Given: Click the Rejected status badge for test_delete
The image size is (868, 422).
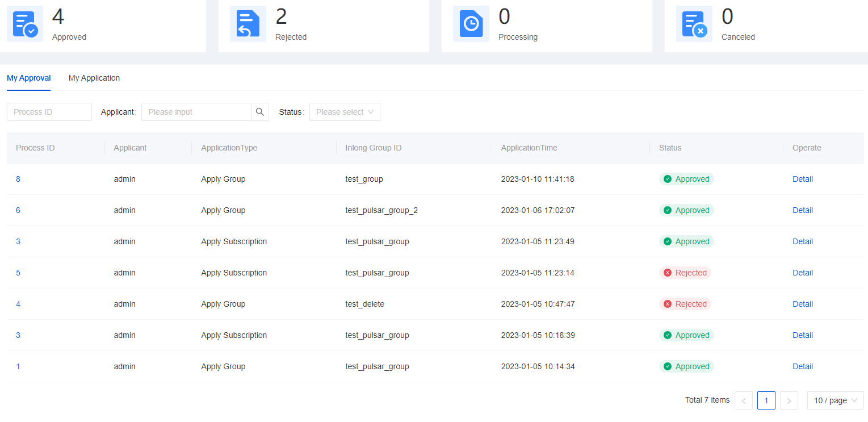Looking at the screenshot, I should click(x=685, y=304).
